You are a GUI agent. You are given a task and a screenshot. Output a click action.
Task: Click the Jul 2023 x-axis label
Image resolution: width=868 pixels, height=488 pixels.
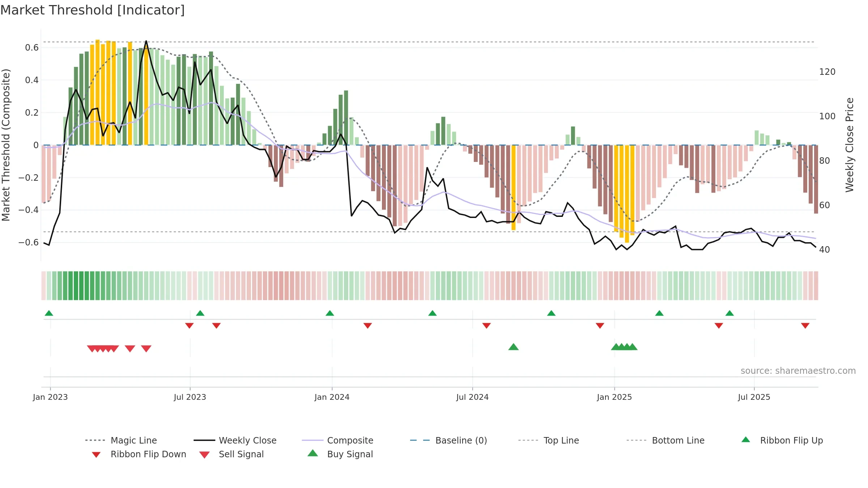[x=190, y=397]
